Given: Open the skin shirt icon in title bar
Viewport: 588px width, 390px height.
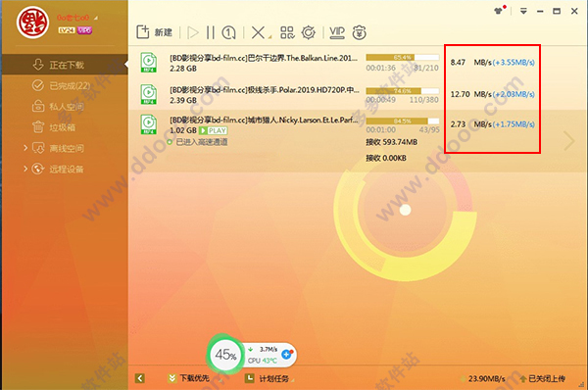Looking at the screenshot, I should pyautogui.click(x=499, y=11).
